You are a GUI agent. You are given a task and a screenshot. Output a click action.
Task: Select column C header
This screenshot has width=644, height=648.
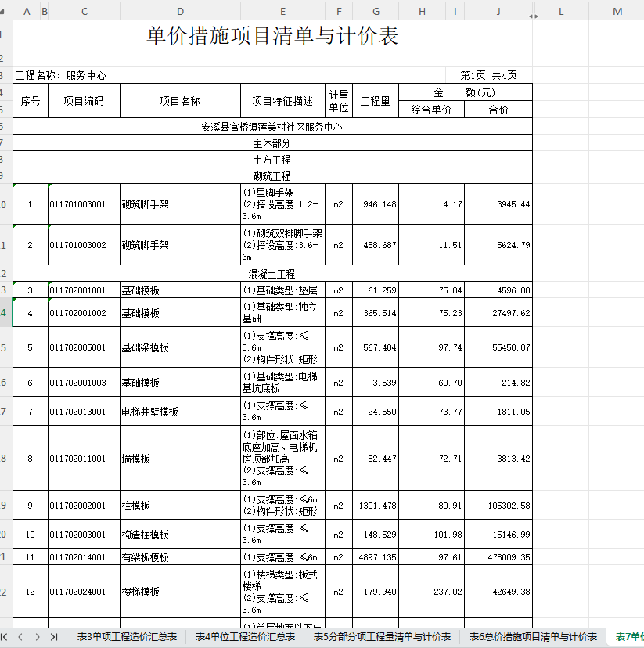(85, 12)
